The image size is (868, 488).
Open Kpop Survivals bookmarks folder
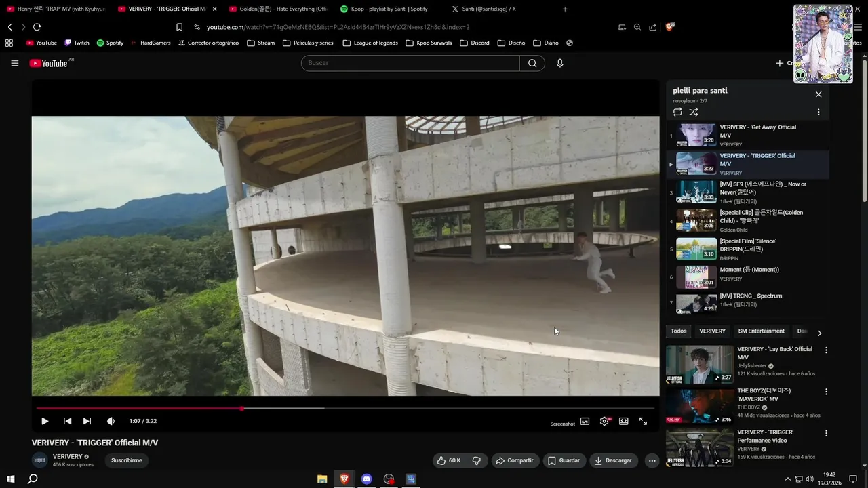(x=429, y=43)
